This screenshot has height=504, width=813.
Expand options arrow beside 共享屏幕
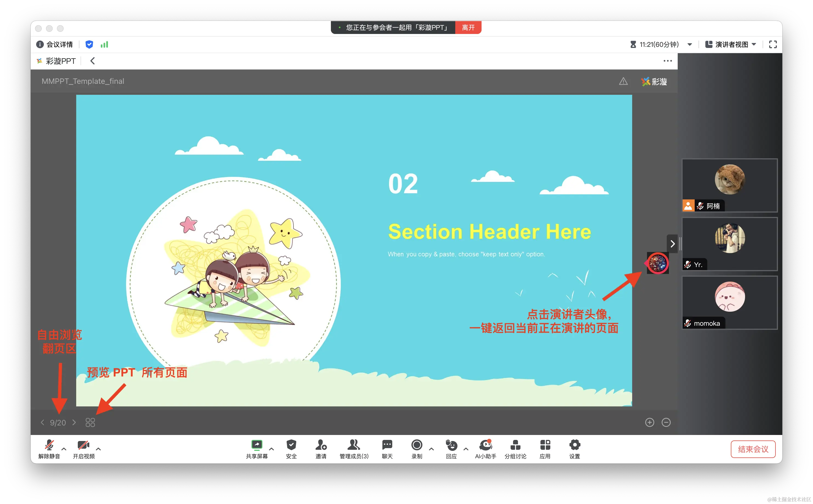pos(271,449)
